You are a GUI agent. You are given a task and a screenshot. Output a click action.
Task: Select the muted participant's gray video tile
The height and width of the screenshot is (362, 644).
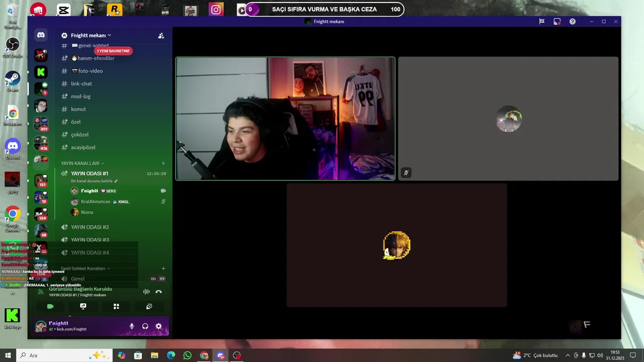point(508,119)
